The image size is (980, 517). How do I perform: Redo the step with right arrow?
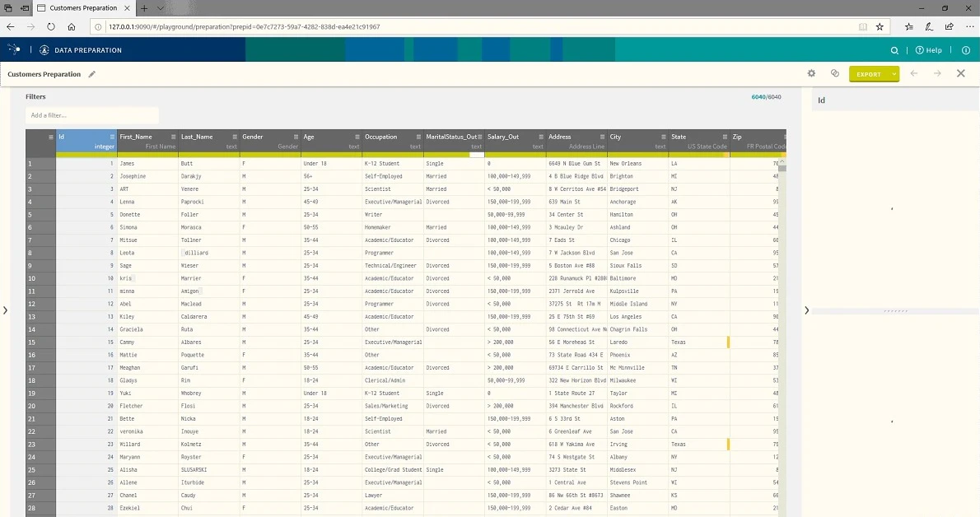(937, 73)
